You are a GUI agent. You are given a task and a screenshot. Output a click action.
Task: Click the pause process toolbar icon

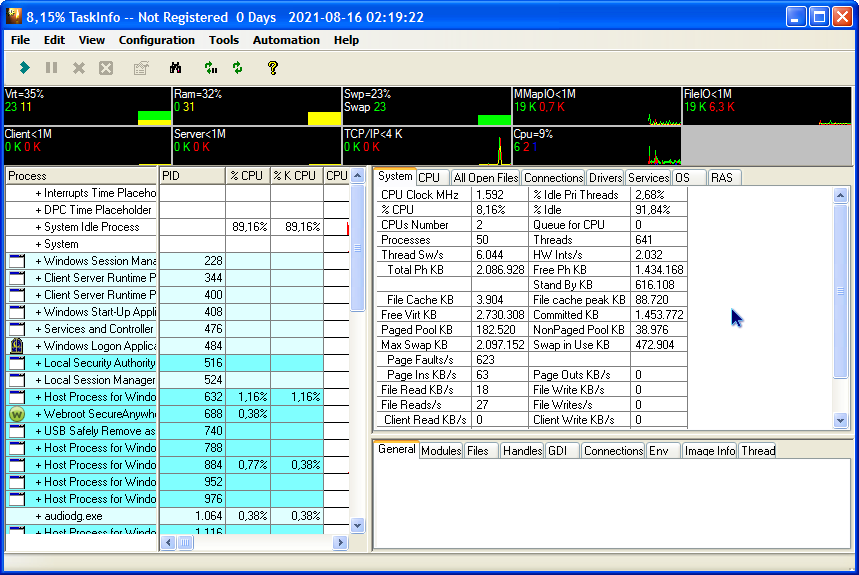pos(51,68)
